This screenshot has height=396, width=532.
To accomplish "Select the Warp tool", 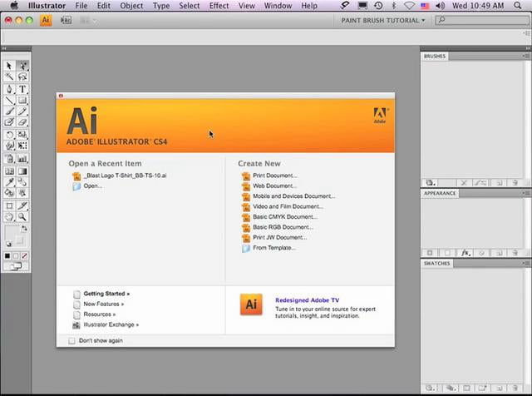I will (x=9, y=146).
